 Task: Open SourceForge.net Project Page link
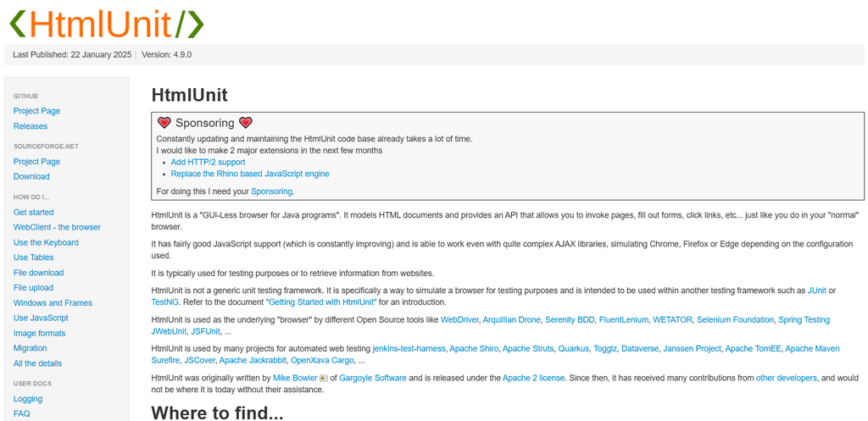tap(36, 162)
